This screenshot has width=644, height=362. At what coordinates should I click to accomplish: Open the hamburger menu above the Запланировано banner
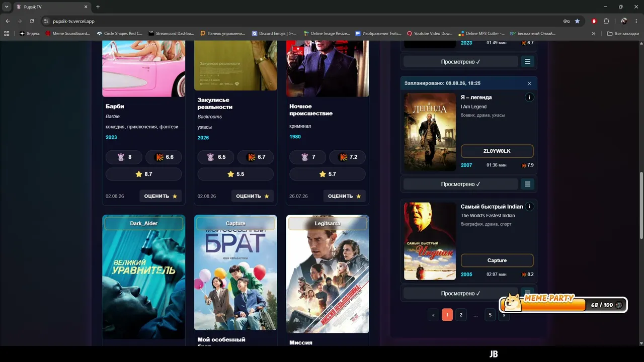[x=527, y=61]
